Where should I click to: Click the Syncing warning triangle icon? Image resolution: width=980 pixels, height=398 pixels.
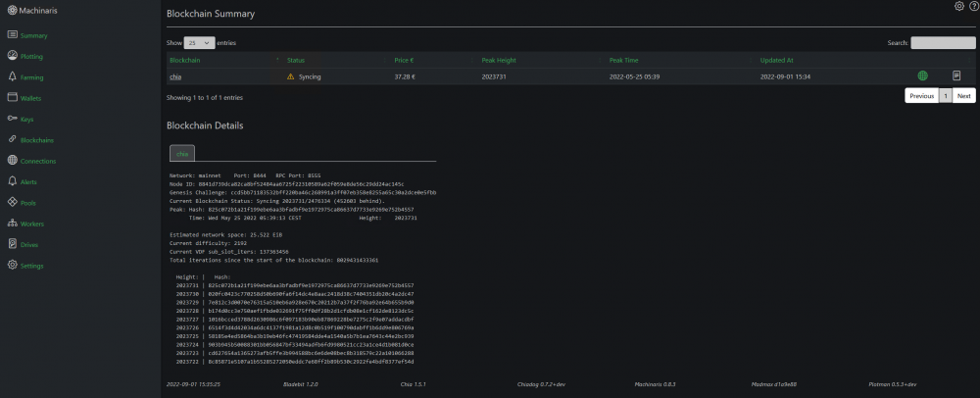(x=290, y=76)
